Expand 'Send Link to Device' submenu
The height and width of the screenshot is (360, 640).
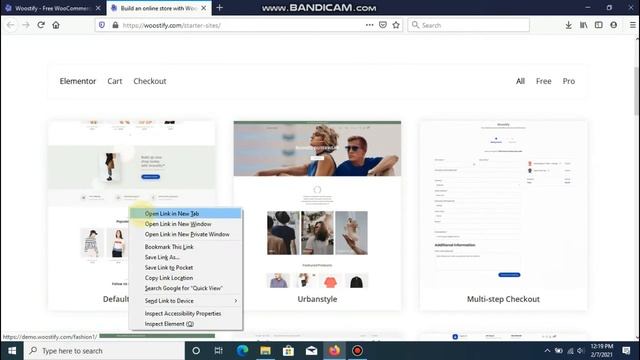pos(186,301)
